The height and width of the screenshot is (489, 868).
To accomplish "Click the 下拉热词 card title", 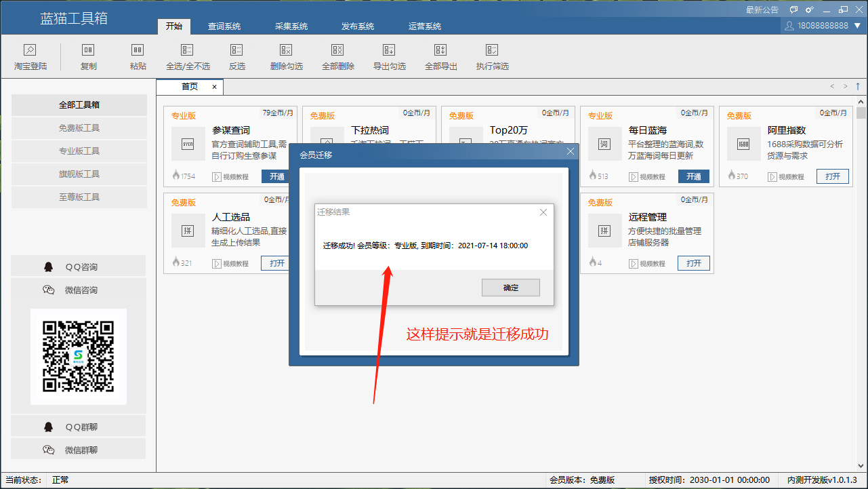I will pyautogui.click(x=370, y=130).
